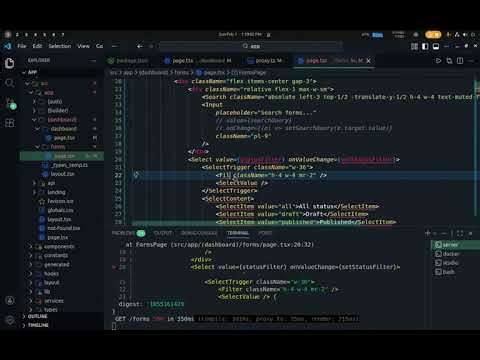Click the FormsPage breadcrumb
This screenshot has height=360, width=480.
(249, 72)
